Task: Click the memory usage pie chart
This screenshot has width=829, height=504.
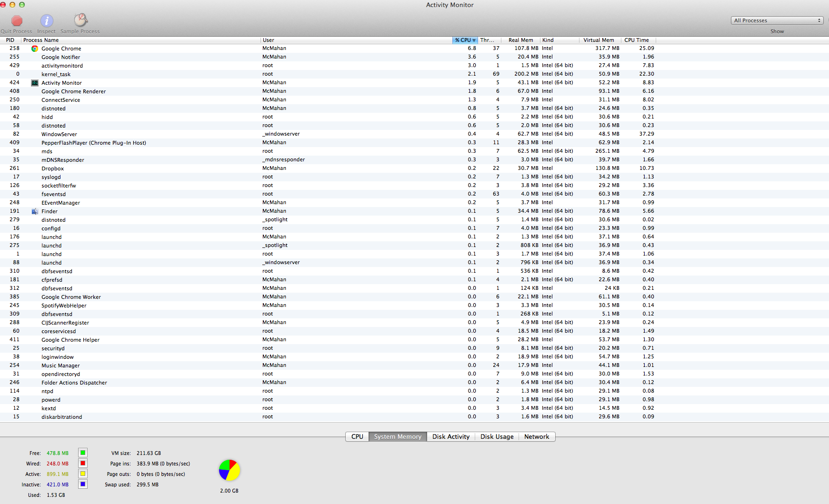Action: (x=230, y=470)
